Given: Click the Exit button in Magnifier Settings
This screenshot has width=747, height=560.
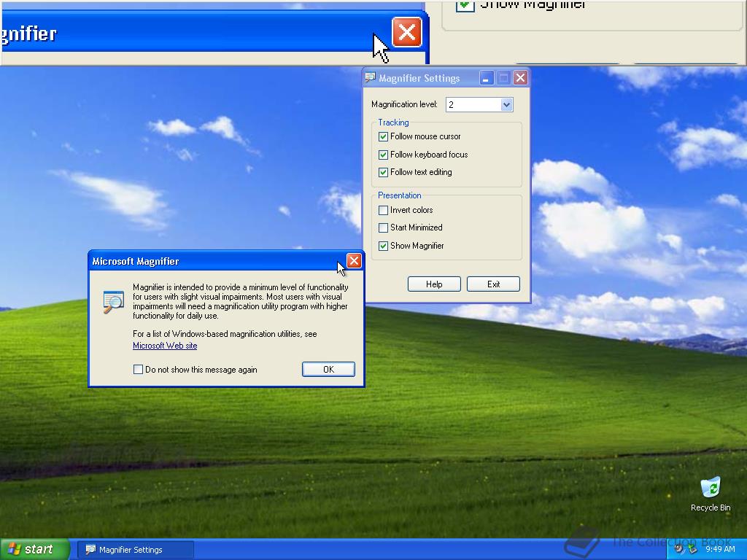Looking at the screenshot, I should pyautogui.click(x=493, y=284).
